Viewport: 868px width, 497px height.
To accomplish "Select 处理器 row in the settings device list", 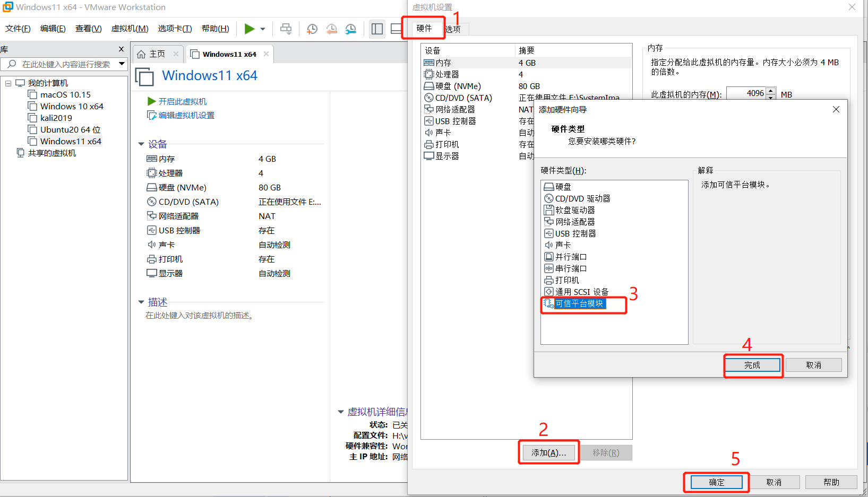I will click(527, 74).
